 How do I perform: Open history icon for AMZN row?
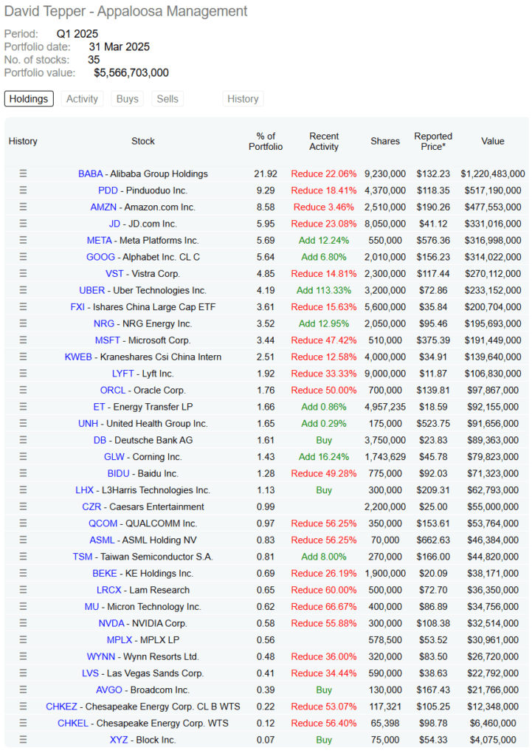tap(23, 207)
